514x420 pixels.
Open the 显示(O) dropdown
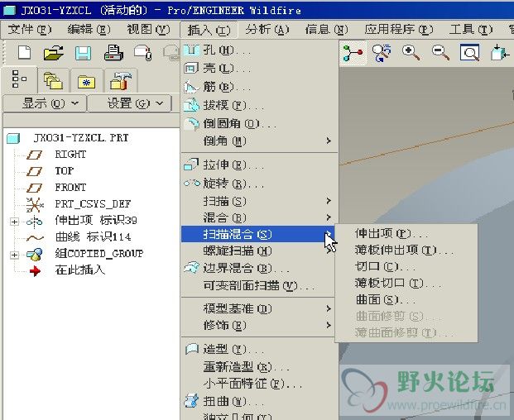click(45, 103)
